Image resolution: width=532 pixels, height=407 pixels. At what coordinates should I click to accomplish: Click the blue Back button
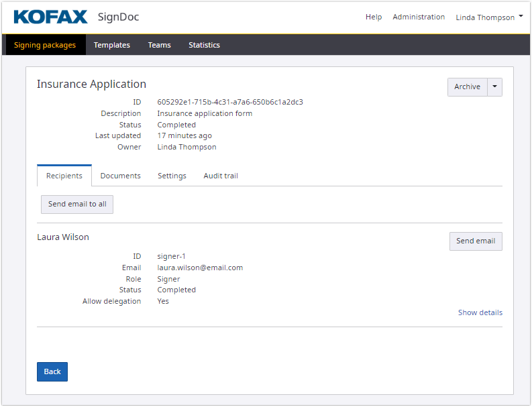point(52,371)
